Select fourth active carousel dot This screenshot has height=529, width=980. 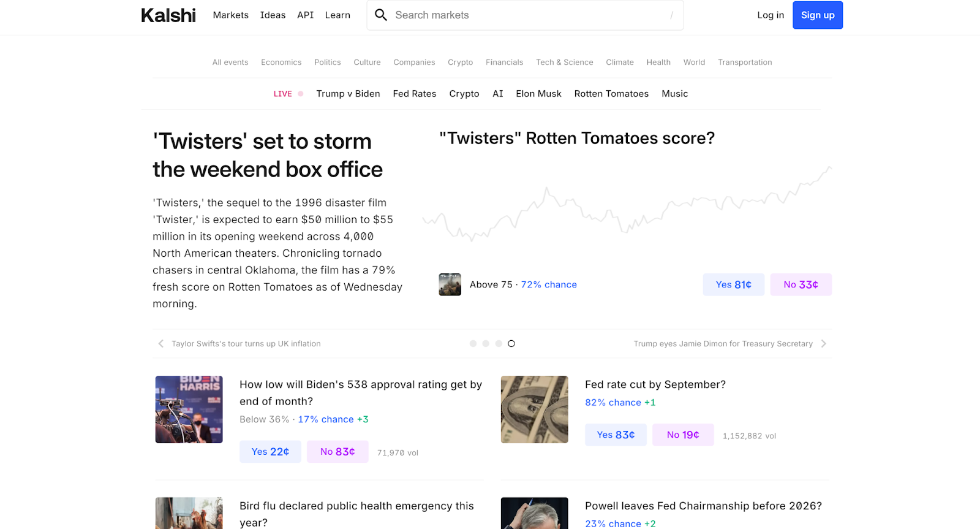(511, 344)
